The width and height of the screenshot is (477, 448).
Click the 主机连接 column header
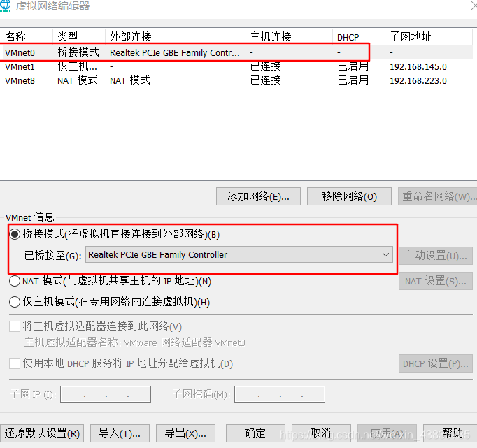289,36
